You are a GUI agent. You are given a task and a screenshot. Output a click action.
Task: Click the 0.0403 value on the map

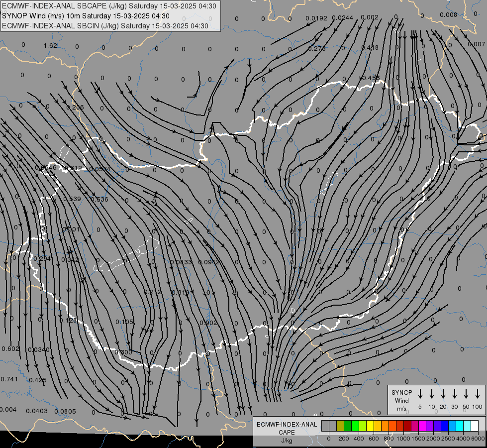pos(37,411)
